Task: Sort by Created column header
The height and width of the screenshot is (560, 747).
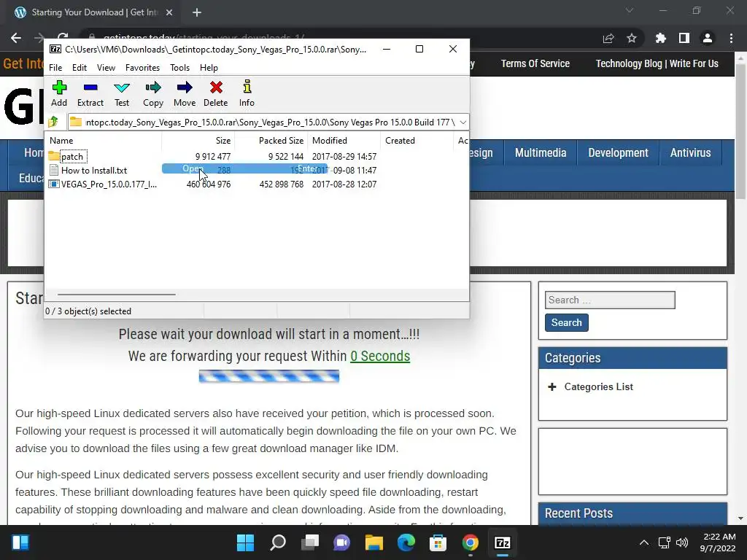Action: [417, 141]
